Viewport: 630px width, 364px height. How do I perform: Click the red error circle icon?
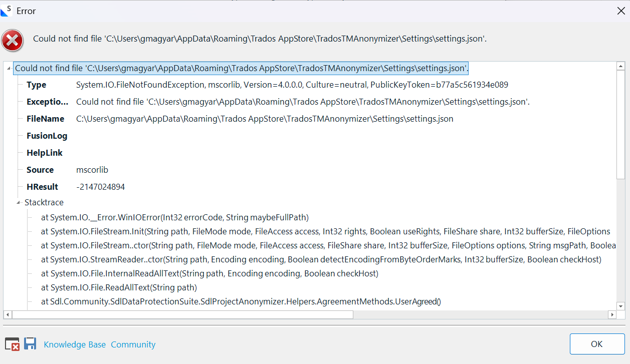pyautogui.click(x=13, y=40)
